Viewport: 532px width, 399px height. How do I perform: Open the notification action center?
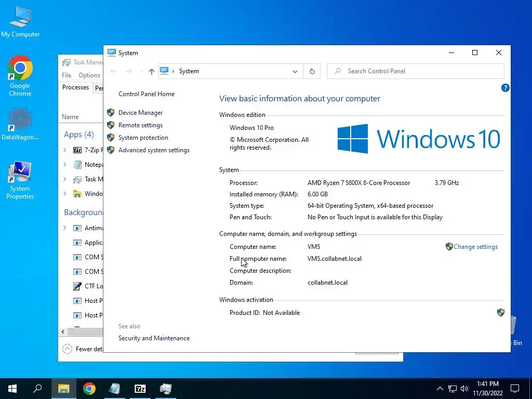click(x=515, y=389)
